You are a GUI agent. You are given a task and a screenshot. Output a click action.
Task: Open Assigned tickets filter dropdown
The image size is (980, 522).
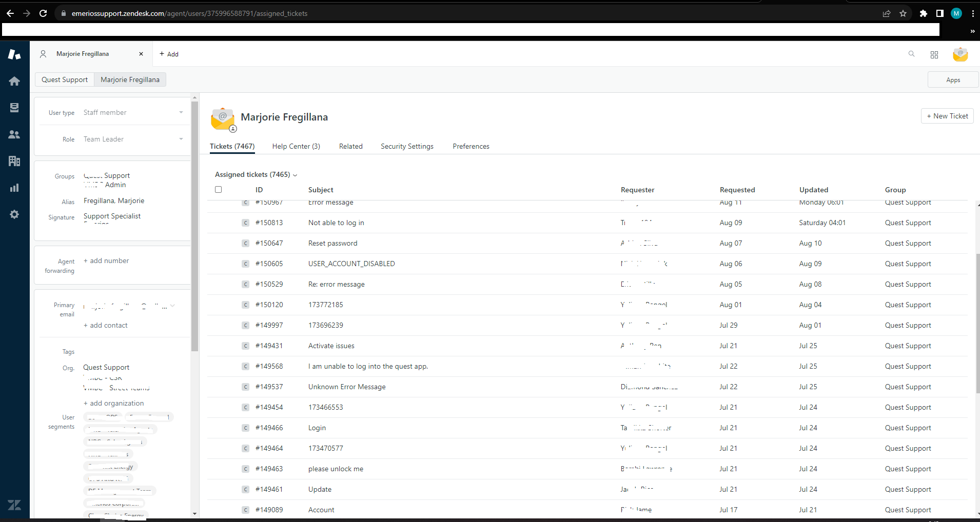click(256, 174)
